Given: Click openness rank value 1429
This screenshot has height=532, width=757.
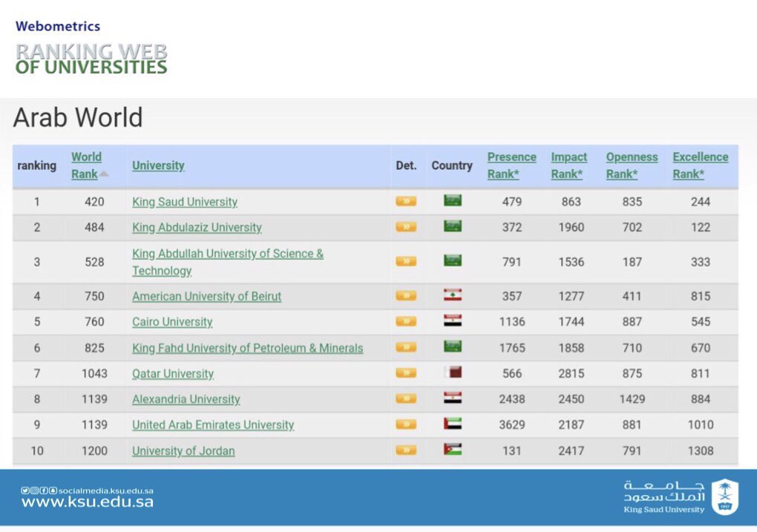Looking at the screenshot, I should (632, 399).
